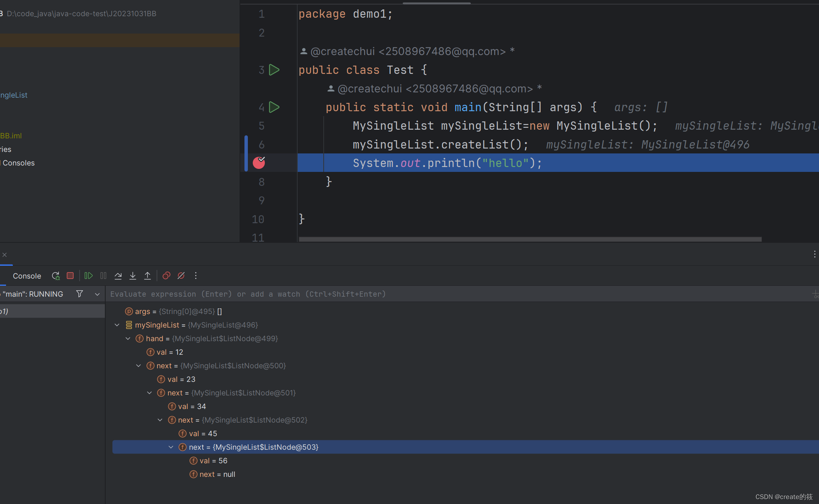Click the Step Out icon
This screenshot has width=819, height=504.
148,276
